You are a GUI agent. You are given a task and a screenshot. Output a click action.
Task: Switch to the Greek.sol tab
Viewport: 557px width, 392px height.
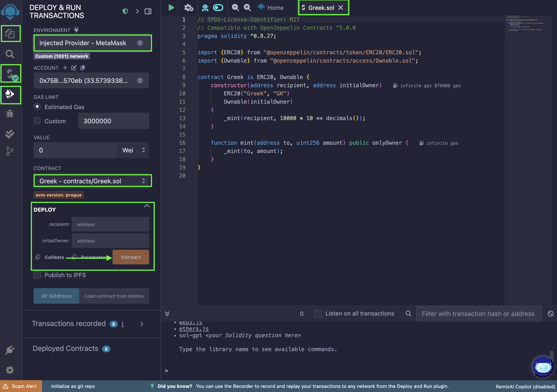[x=321, y=8]
